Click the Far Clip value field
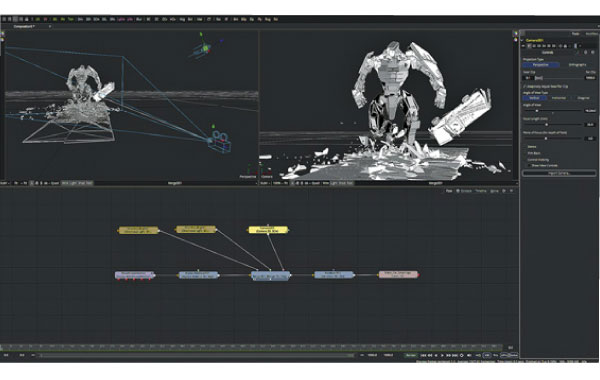This screenshot has width=600, height=380. pyautogui.click(x=590, y=78)
